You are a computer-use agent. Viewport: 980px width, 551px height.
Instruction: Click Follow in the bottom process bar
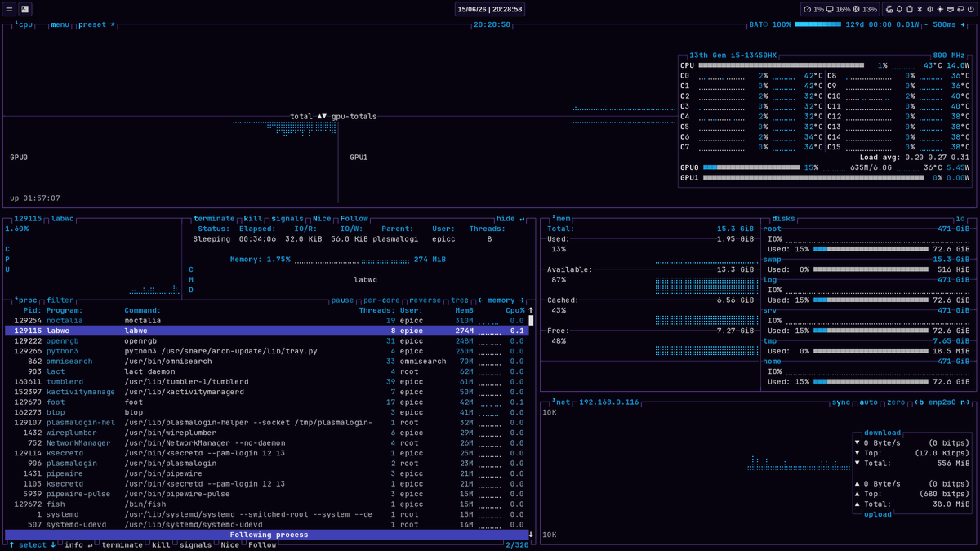coord(262,545)
